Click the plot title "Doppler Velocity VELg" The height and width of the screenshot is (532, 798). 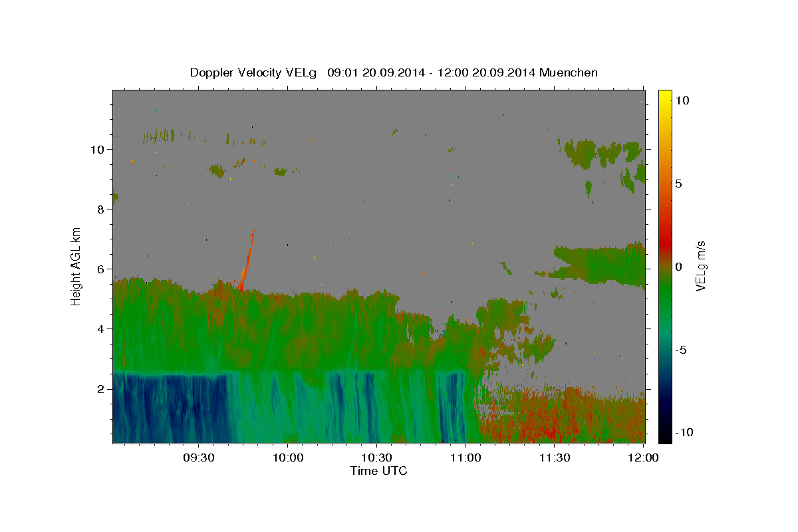(x=254, y=72)
